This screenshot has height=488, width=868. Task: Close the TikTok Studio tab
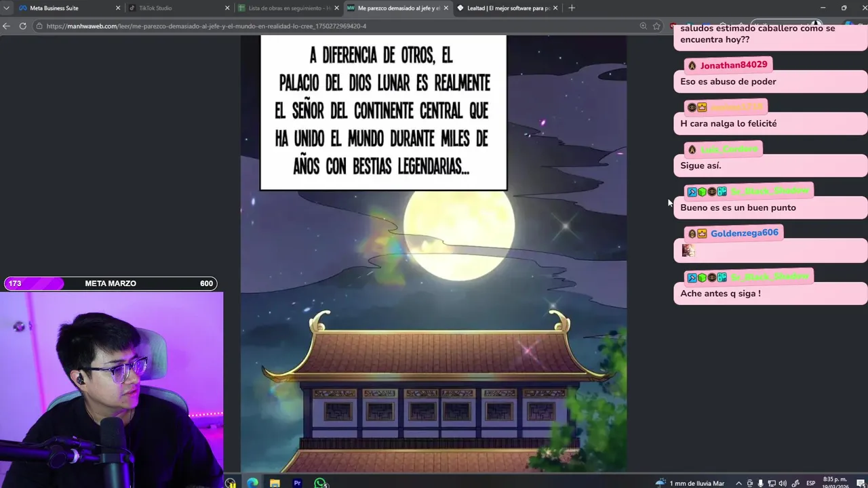point(227,8)
